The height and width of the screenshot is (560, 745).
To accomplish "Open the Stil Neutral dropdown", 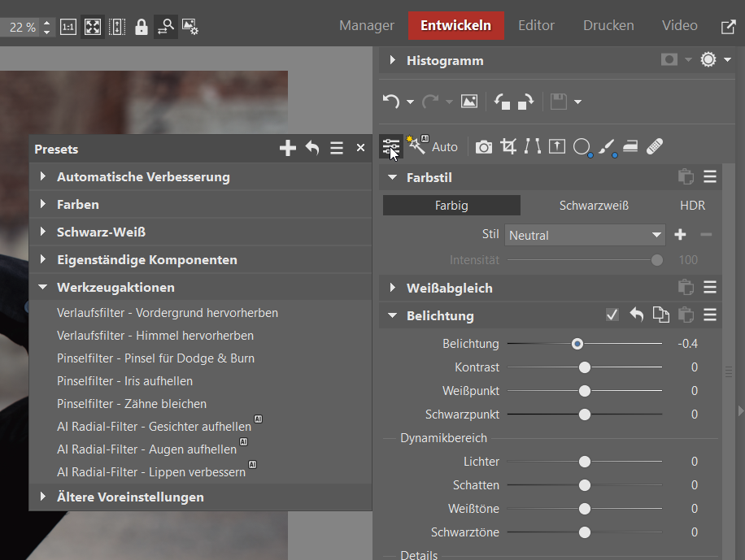I will [585, 236].
